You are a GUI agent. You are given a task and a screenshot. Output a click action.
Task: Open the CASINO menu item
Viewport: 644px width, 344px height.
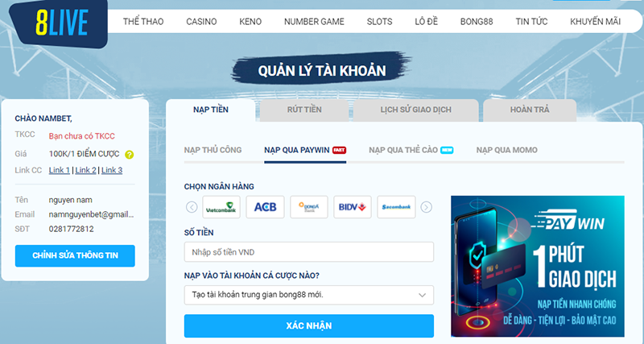coord(201,22)
